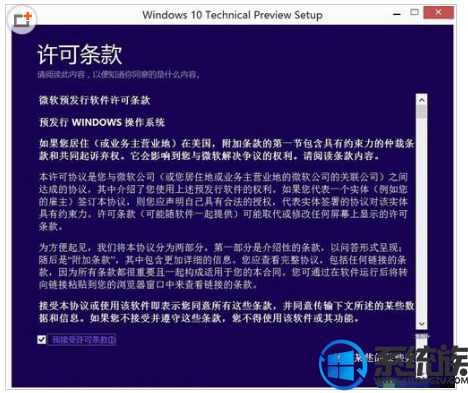Maximize the Technical Preview Setup window
Viewport: 468px width, 393px height.
[414, 12]
